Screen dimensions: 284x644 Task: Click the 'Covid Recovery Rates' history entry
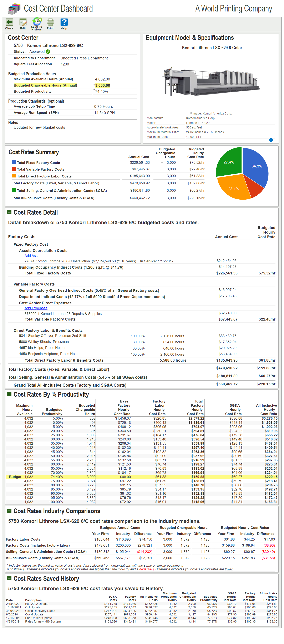(x=40, y=611)
